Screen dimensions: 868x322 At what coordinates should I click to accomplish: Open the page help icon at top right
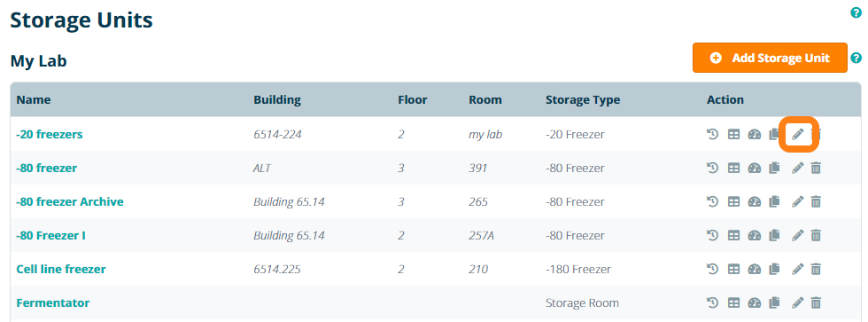[856, 12]
